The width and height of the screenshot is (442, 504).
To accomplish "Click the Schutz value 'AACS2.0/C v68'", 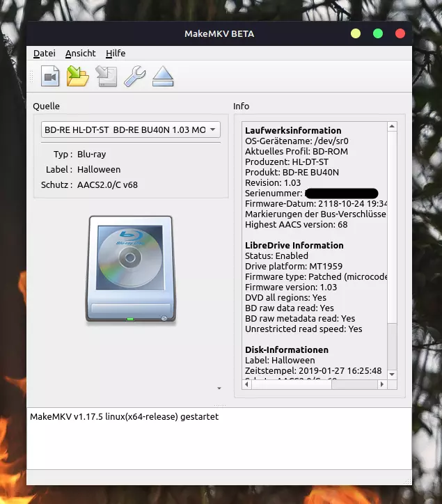I will click(x=107, y=184).
